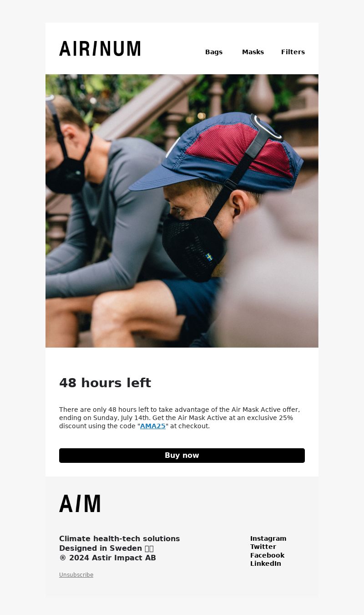The height and width of the screenshot is (615, 364).
Task: Go to the Filters navigation link
Action: tap(293, 52)
